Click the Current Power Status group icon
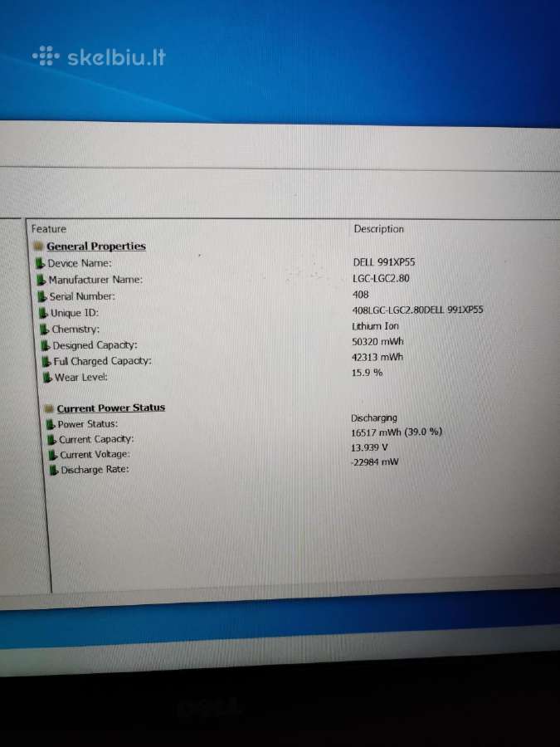The height and width of the screenshot is (747, 560). coord(49,408)
